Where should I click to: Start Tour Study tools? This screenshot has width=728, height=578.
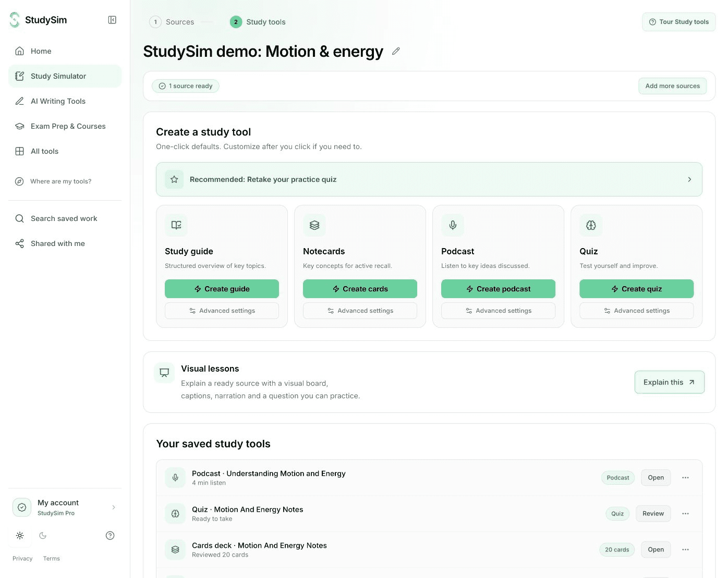(678, 22)
